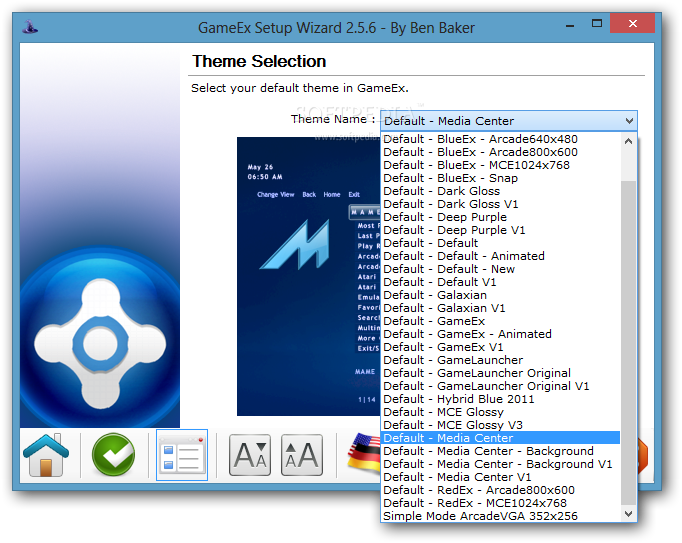Open the Theme Name combo box

click(509, 121)
